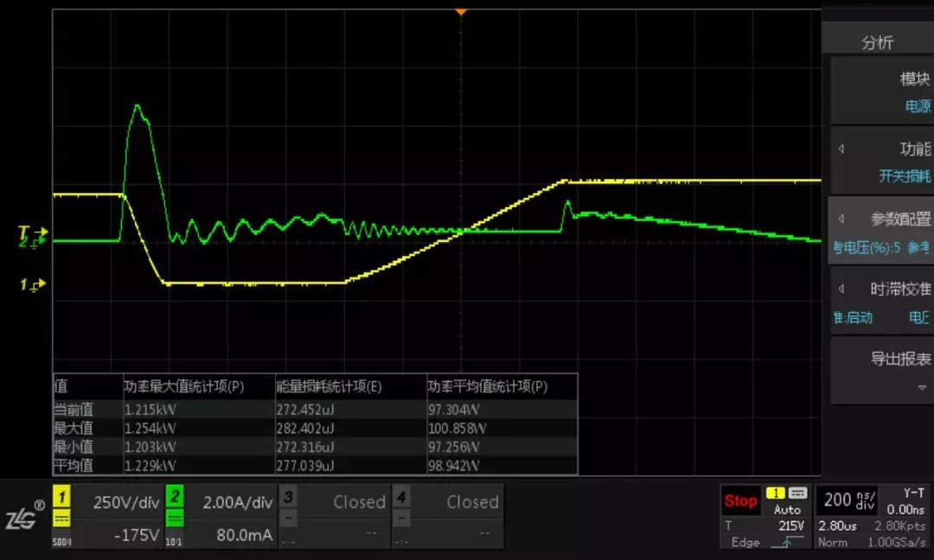The image size is (934, 560).
Task: Select the grey channel 4 indicator
Action: coord(401,496)
